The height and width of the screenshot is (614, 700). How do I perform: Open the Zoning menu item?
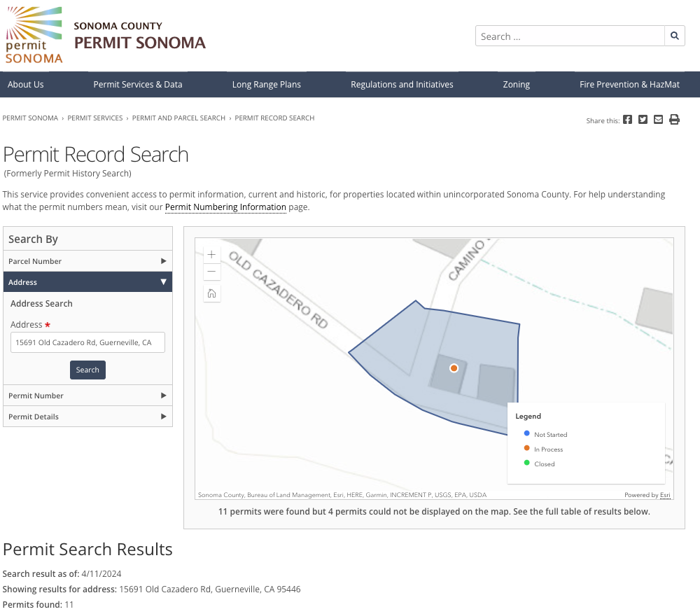pos(516,85)
